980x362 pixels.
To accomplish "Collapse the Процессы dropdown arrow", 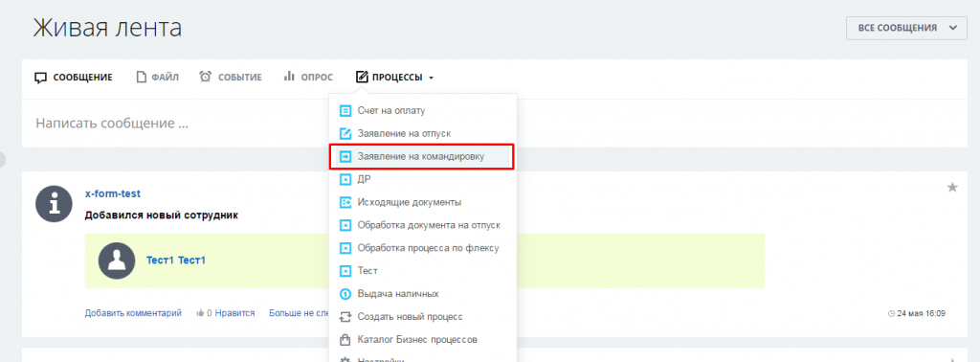I will point(432,79).
